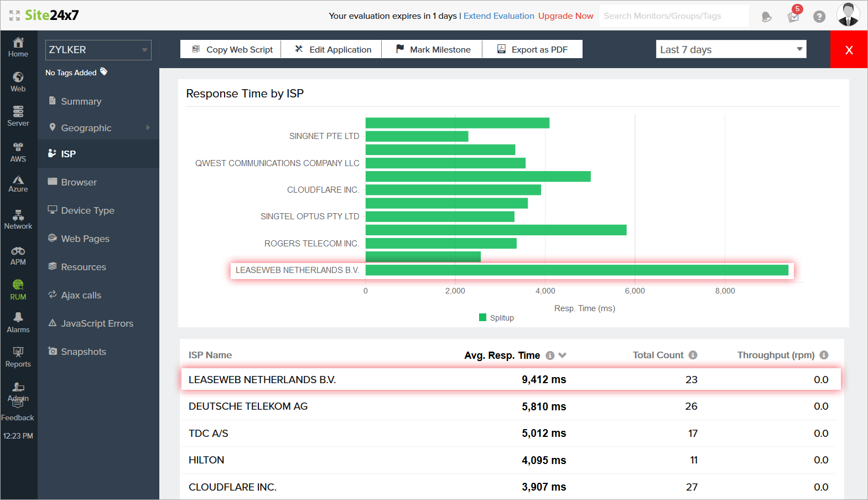Sort by Avg. Resp. Time chevron
This screenshot has width=868, height=500.
tap(563, 355)
